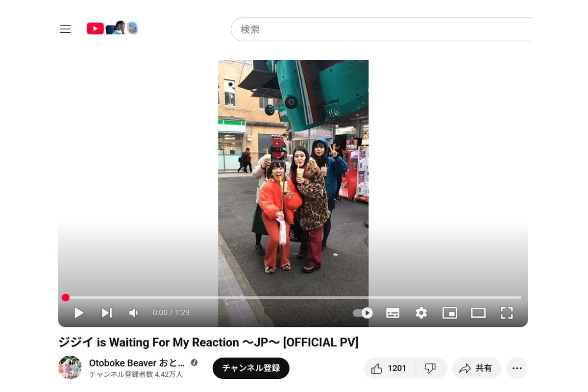The width and height of the screenshot is (588, 392).
Task: Enter full screen mode
Action: point(507,313)
